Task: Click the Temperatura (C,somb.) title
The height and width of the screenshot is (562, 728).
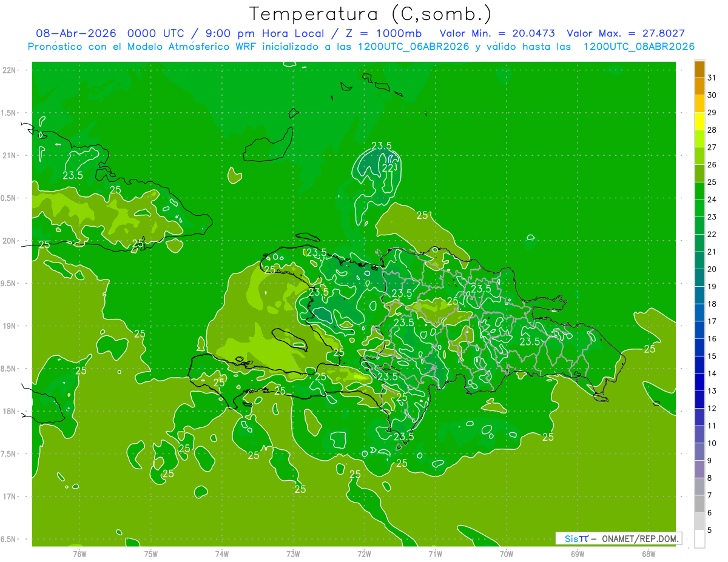Action: click(371, 13)
